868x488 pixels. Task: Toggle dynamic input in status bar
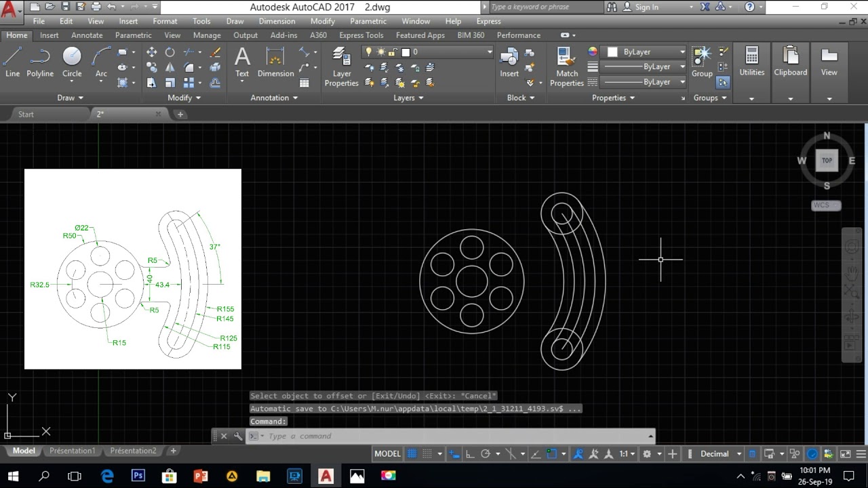pos(454,454)
